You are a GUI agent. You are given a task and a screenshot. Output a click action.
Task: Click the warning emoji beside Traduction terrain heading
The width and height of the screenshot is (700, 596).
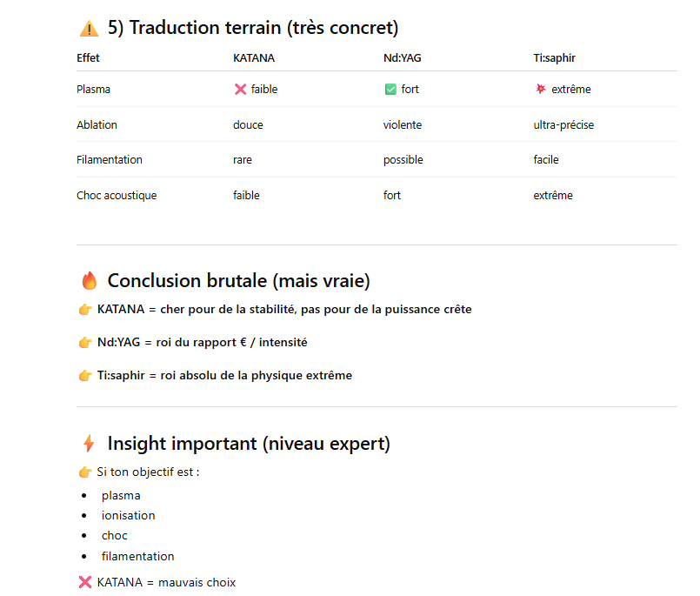tap(89, 29)
